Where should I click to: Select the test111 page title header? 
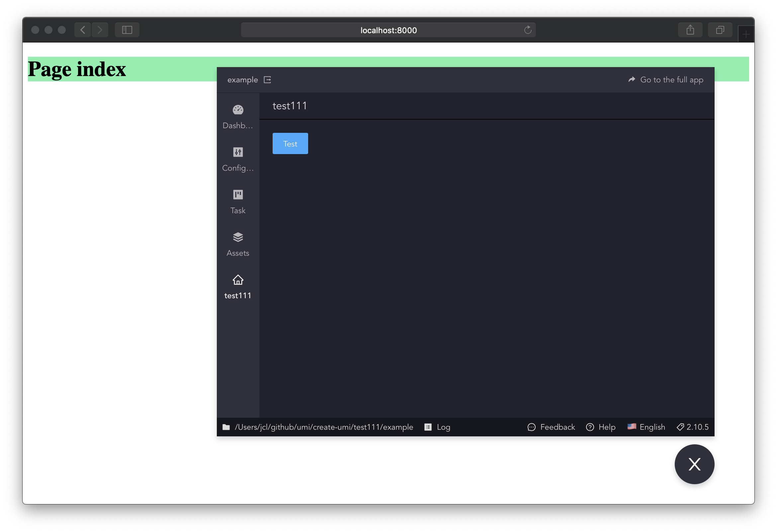click(290, 106)
